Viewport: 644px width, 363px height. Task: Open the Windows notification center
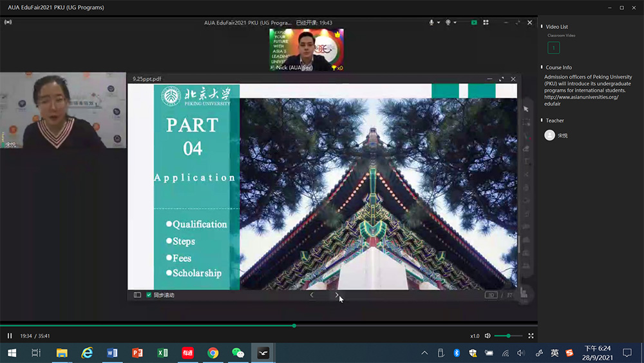click(627, 353)
